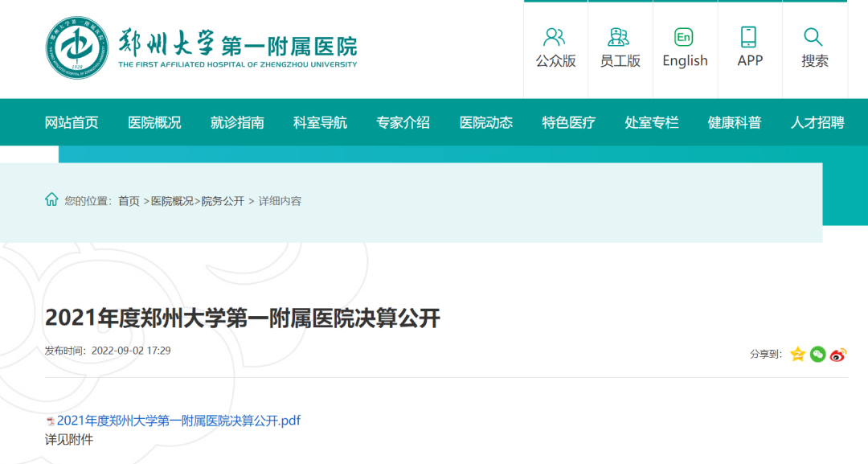Viewport: 868px width, 464px height.
Task: Open the 公众版 public version icon
Action: [x=554, y=37]
